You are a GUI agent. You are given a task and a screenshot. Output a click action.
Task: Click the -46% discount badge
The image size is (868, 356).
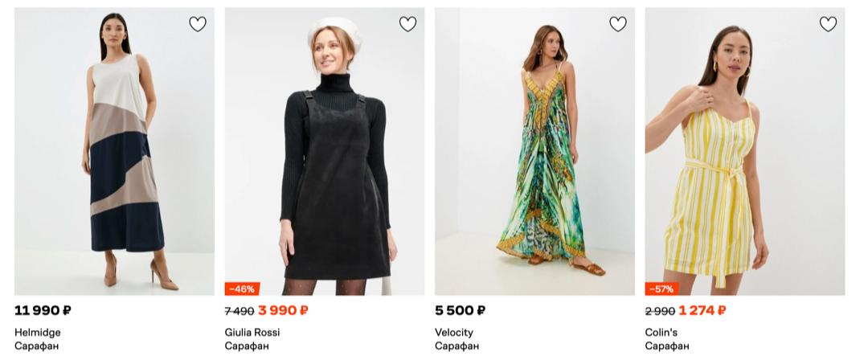pyautogui.click(x=241, y=288)
